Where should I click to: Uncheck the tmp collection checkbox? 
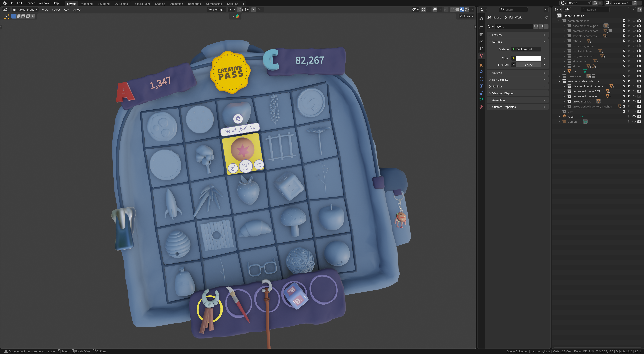624,111
